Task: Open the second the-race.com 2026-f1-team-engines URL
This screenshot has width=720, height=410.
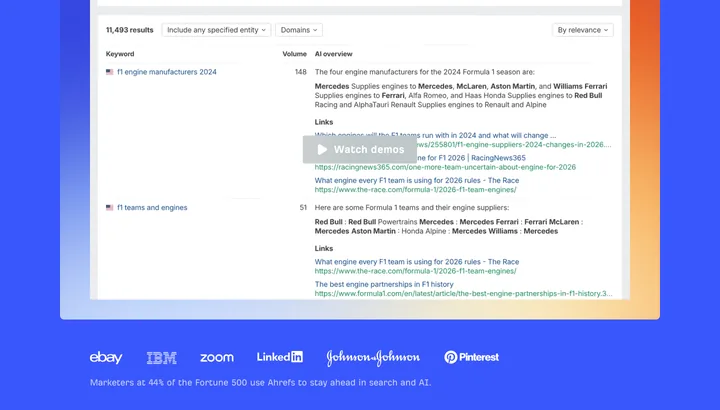Action: click(x=415, y=271)
